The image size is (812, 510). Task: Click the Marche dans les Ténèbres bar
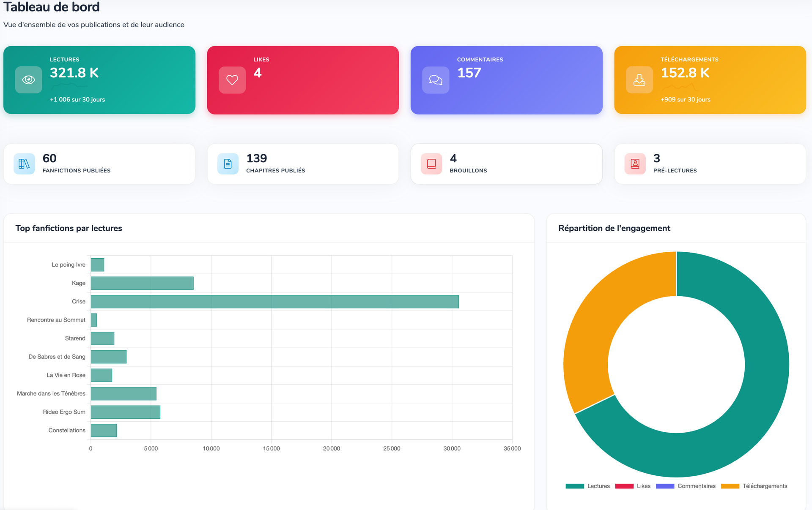tap(123, 393)
